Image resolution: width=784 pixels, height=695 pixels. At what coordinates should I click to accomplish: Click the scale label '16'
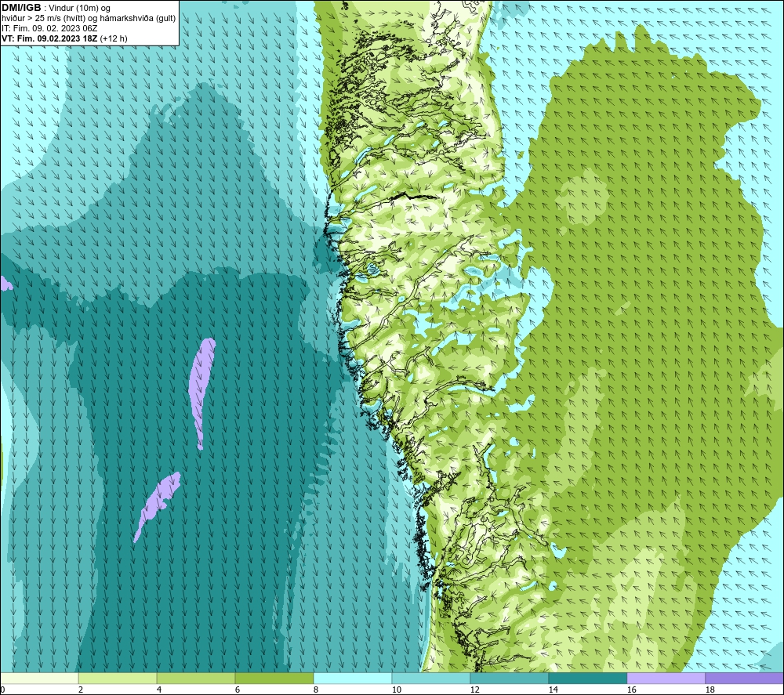coord(631,690)
